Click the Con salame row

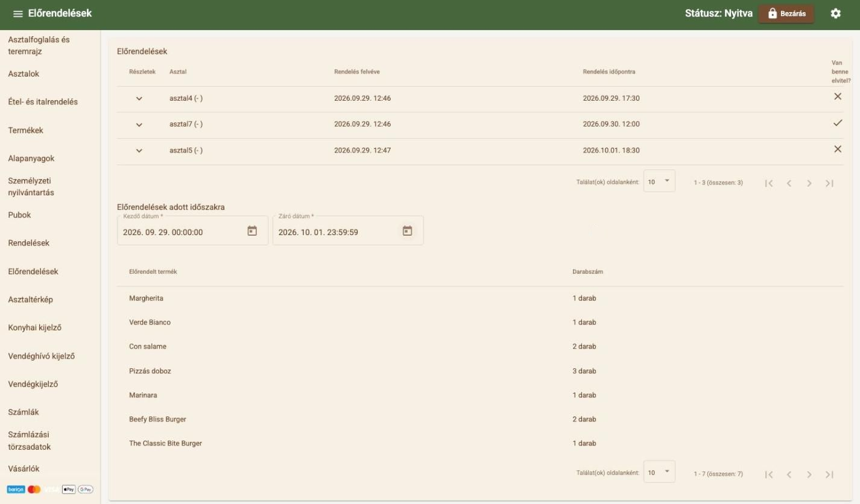click(480, 347)
